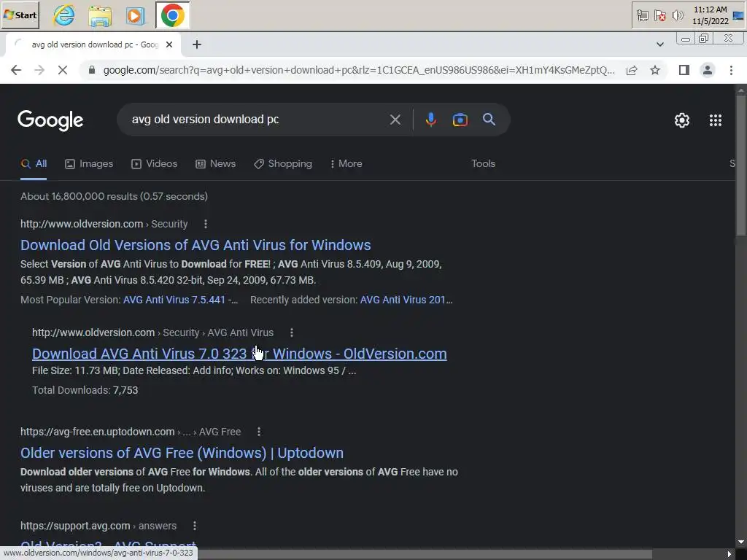Toggle the Chrome side panel
This screenshot has height=560, width=747.
tap(684, 71)
